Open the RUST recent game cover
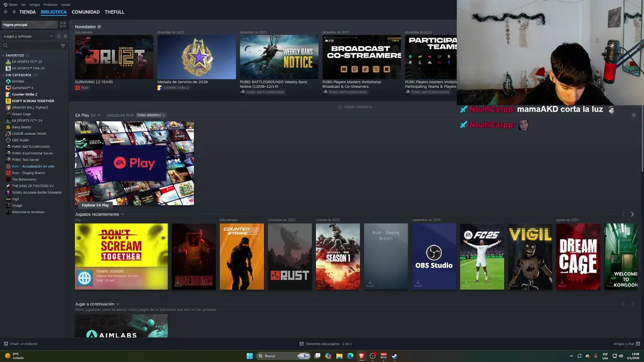Image resolution: width=644 pixels, height=362 pixels. (290, 256)
